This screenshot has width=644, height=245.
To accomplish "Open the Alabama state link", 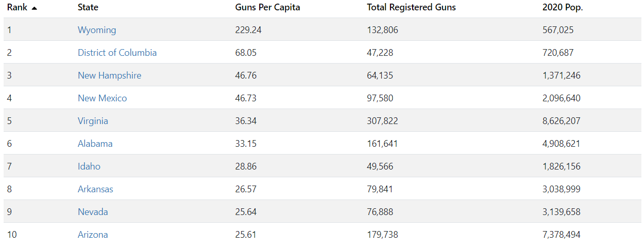I will pos(95,144).
